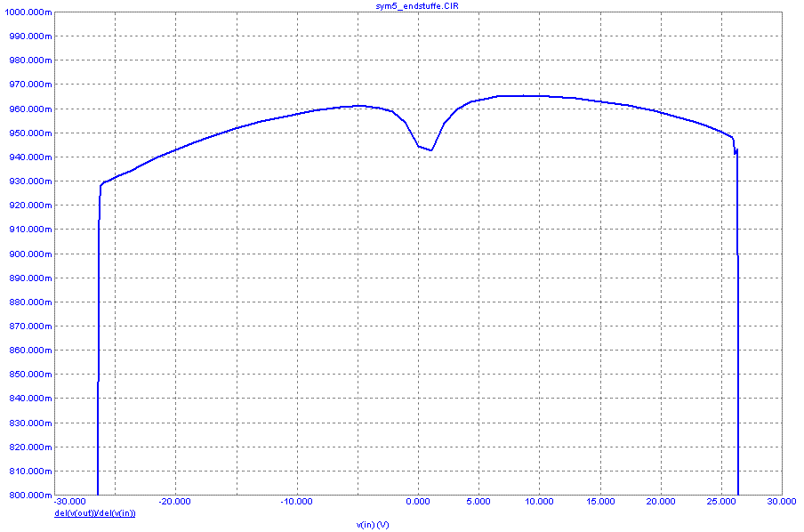This screenshot has width=804, height=532.
Task: Click the 820.000m y-axis value
Action: pyautogui.click(x=31, y=447)
